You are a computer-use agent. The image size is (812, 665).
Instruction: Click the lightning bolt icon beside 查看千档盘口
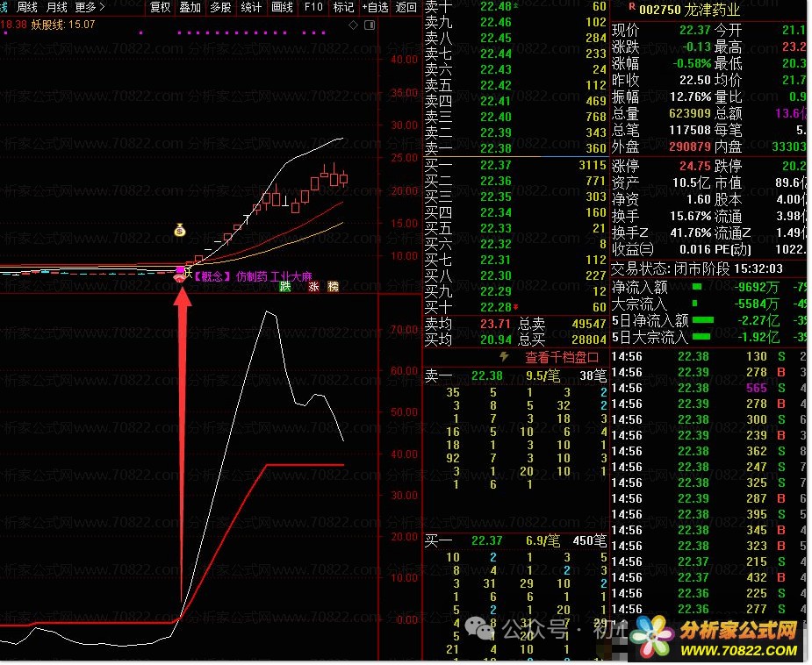pyautogui.click(x=504, y=356)
